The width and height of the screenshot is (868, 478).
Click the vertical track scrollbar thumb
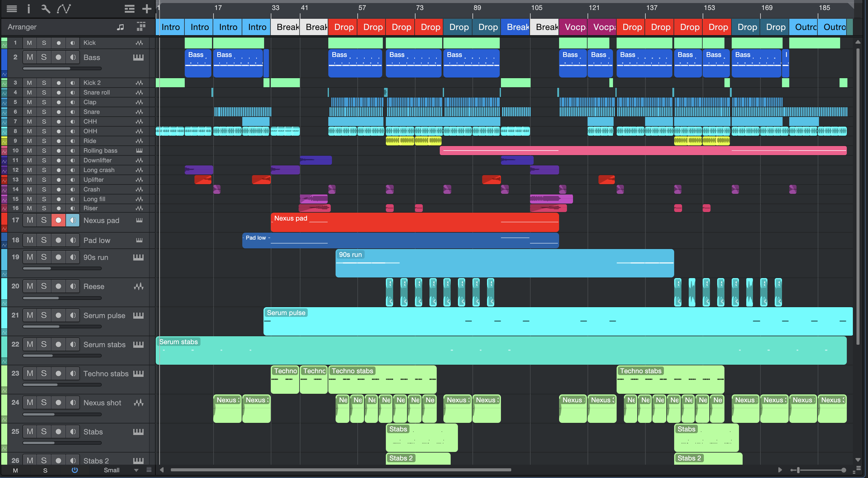coord(858,196)
